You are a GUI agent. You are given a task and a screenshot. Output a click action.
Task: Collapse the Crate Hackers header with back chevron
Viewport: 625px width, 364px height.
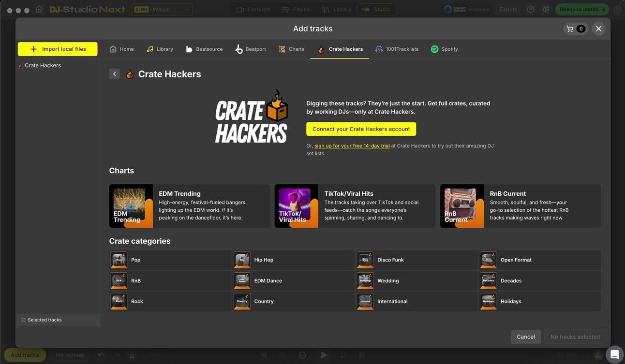click(x=113, y=73)
